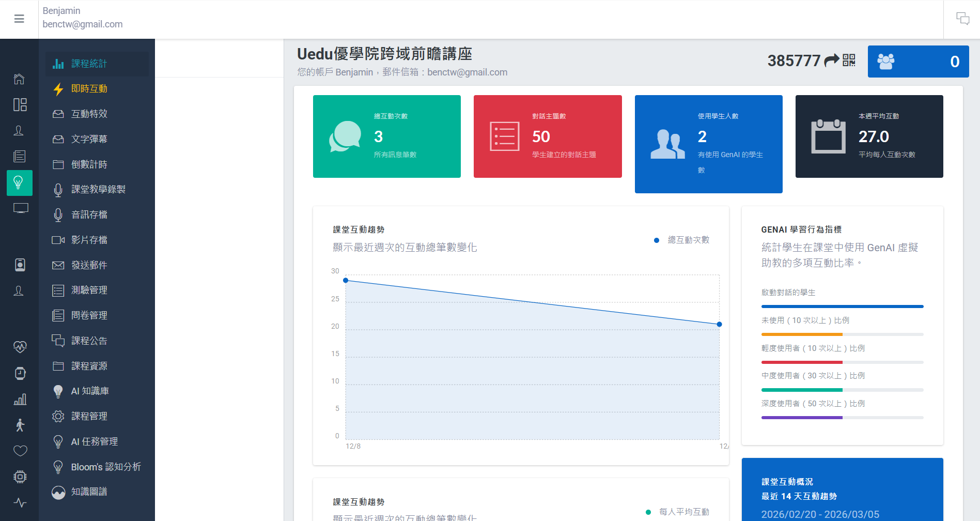Toggle the 每人平均互動 chart legend

pyautogui.click(x=678, y=512)
